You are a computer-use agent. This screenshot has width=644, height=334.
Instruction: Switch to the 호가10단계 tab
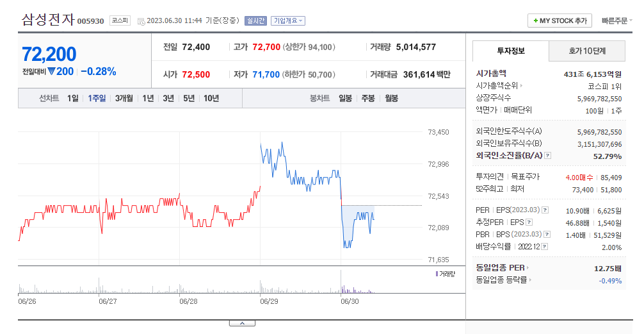coord(587,51)
